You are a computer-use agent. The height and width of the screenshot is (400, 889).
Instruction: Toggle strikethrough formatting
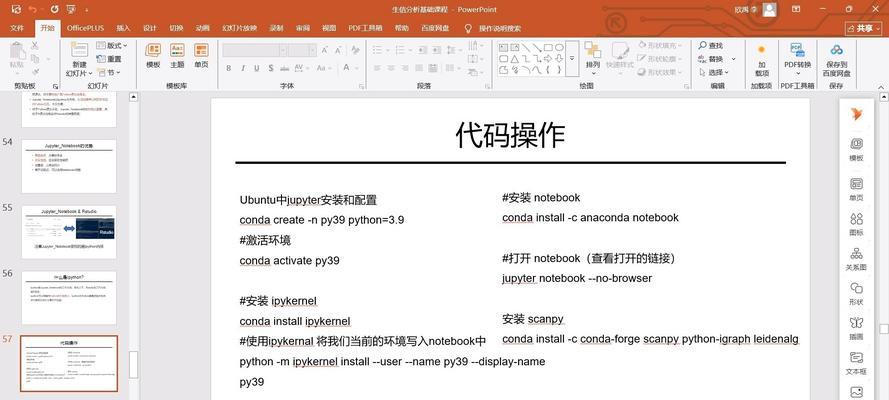pyautogui.click(x=285, y=68)
